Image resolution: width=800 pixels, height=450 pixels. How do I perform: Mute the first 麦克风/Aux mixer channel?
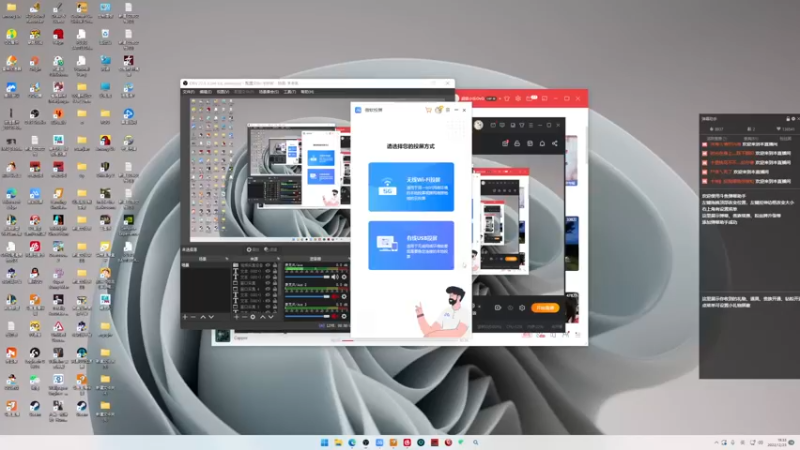coord(335,277)
